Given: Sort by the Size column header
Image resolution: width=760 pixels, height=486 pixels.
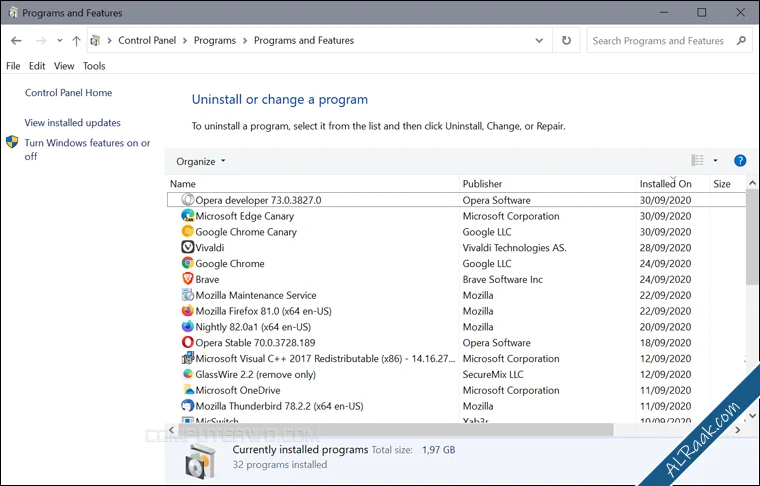Looking at the screenshot, I should click(727, 184).
